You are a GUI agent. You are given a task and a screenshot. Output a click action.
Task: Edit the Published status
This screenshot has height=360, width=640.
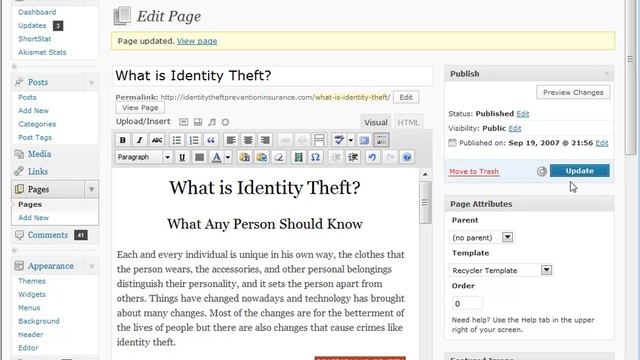(522, 114)
